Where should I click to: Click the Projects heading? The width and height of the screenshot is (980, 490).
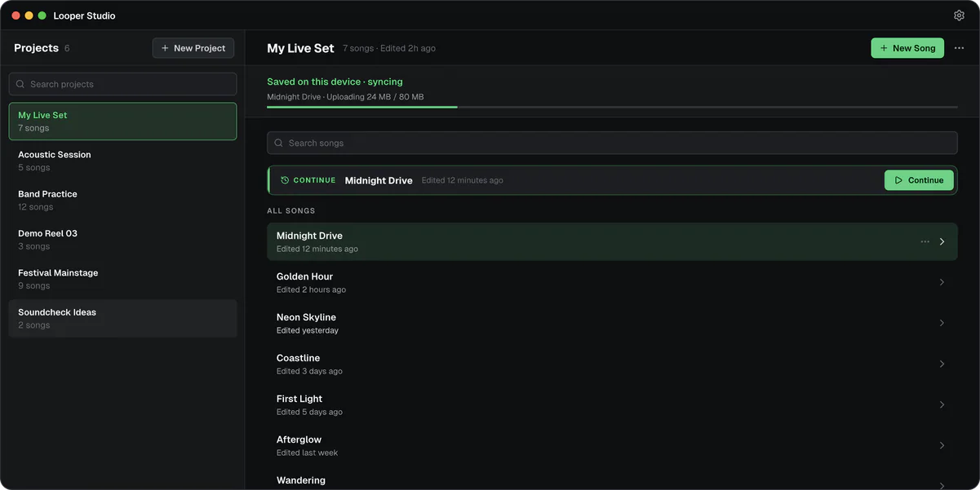[x=36, y=48]
